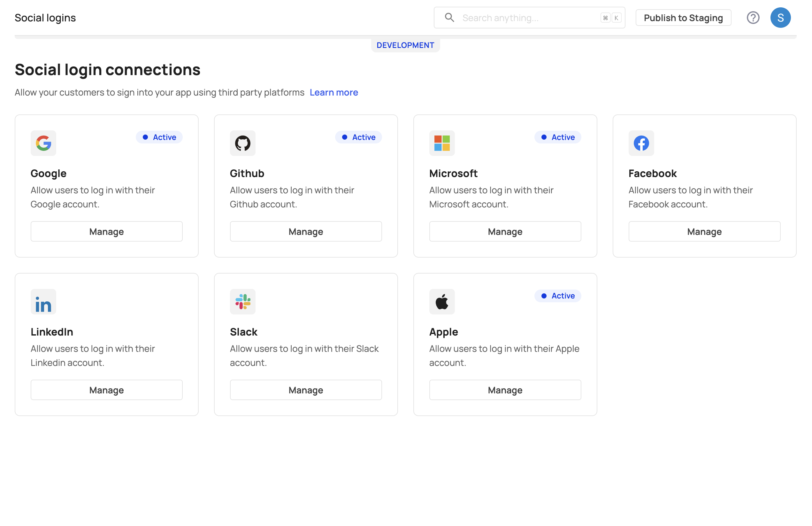The width and height of the screenshot is (812, 526).
Task: Click the Active badge on Apple card
Action: [x=557, y=296]
